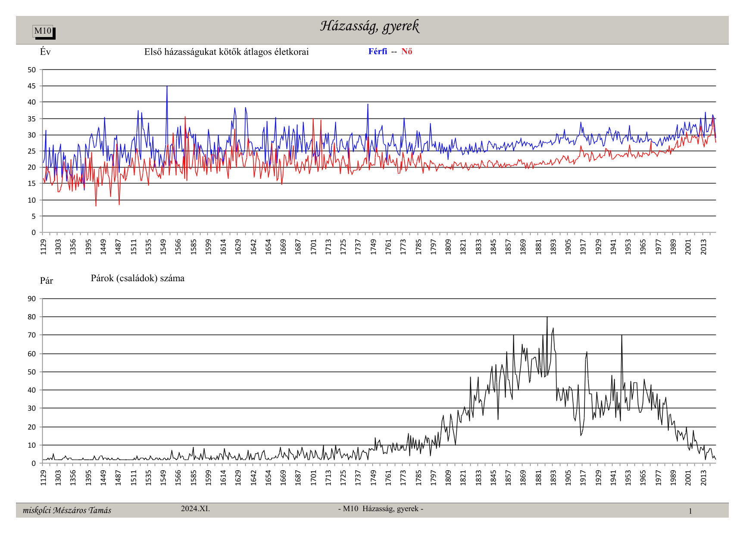Click the '2024.XI.' date in footer

[195, 509]
